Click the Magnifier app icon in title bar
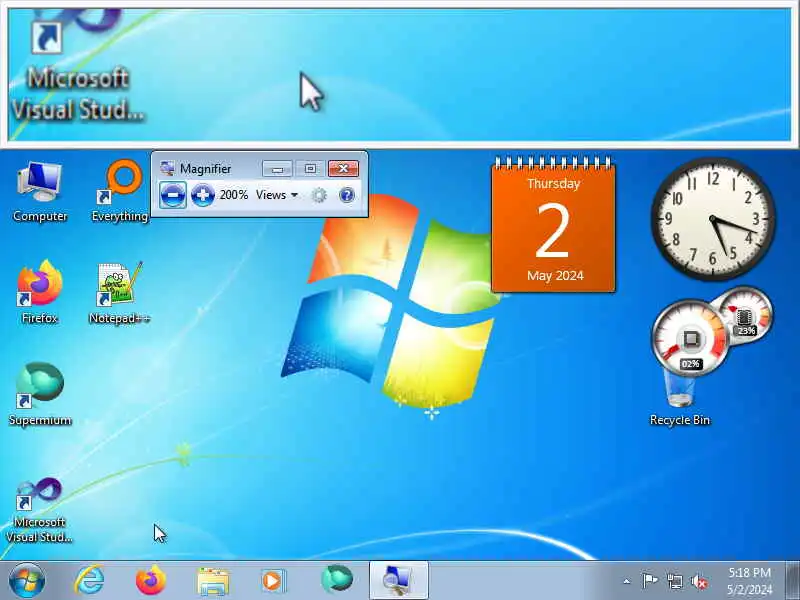The image size is (800, 600). pyautogui.click(x=167, y=168)
